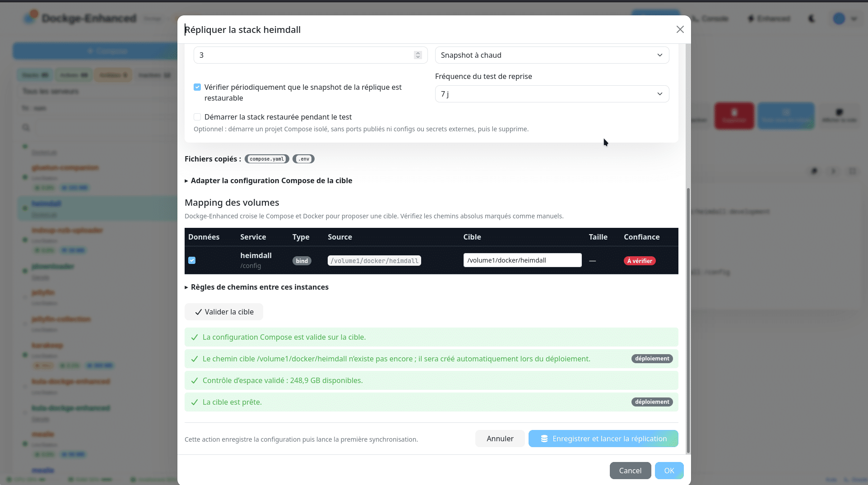Focus the Cible path input field

tap(523, 260)
